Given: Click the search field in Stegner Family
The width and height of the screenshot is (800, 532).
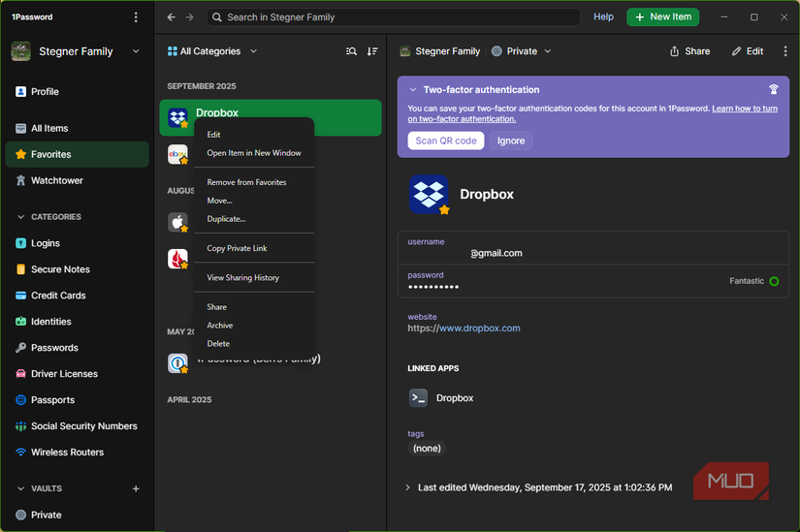Looking at the screenshot, I should click(x=394, y=17).
